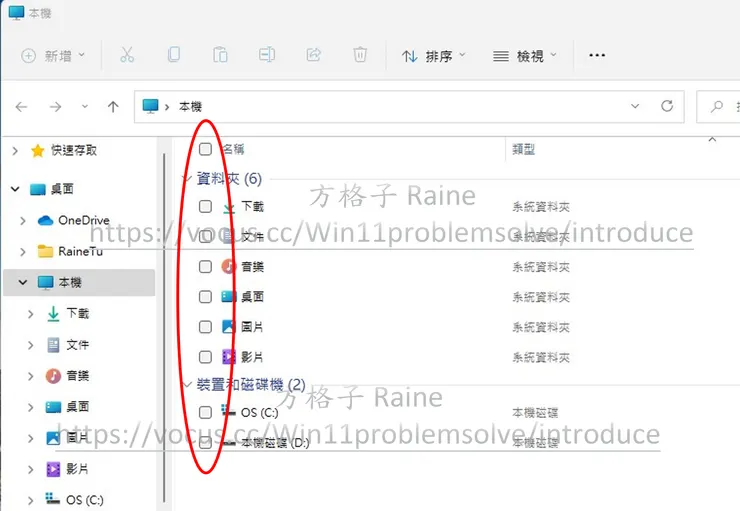Click the 下載 download arrow icon in sidebar

[53, 314]
